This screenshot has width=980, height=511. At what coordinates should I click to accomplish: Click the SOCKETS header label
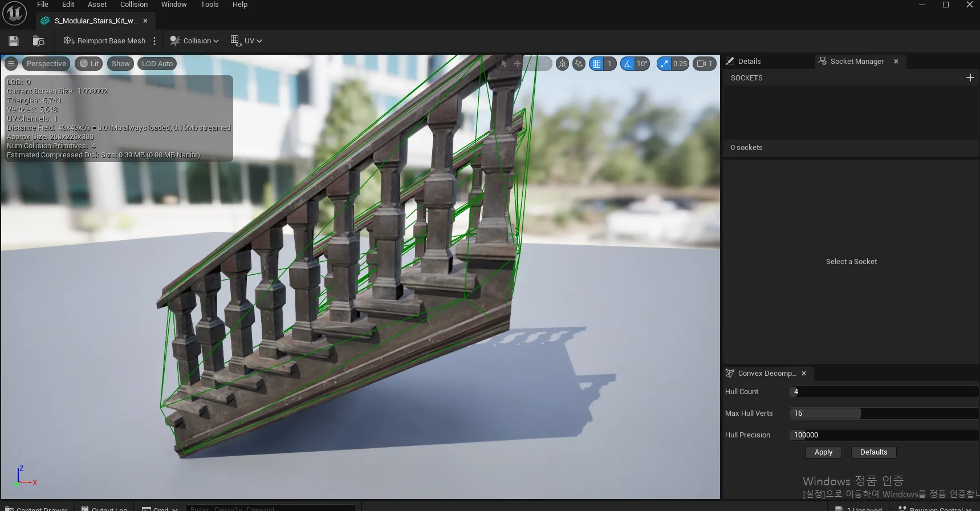746,78
